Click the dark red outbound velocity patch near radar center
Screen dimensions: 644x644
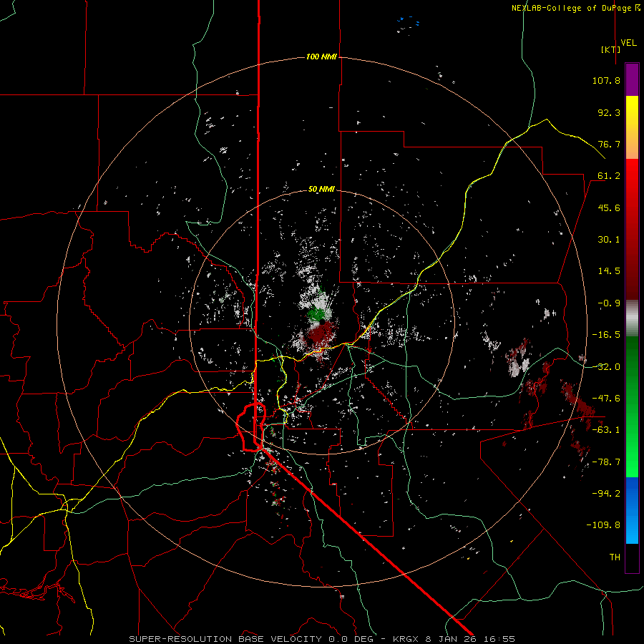tap(321, 335)
